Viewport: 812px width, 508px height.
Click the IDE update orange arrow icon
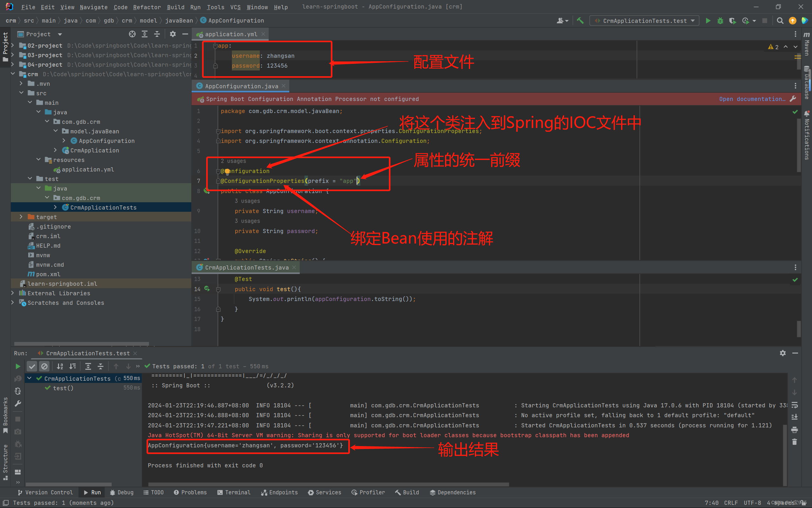coord(793,21)
